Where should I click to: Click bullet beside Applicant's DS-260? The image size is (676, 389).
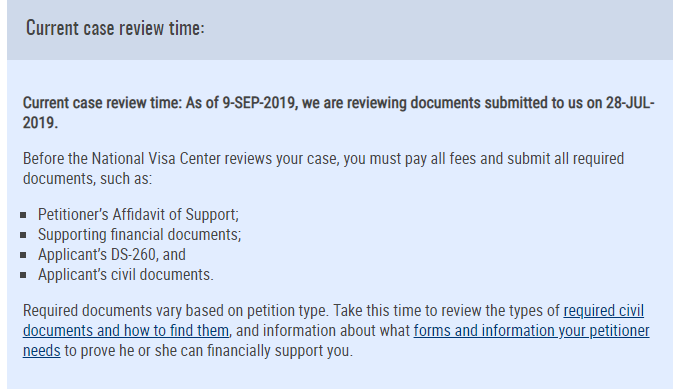23,255
